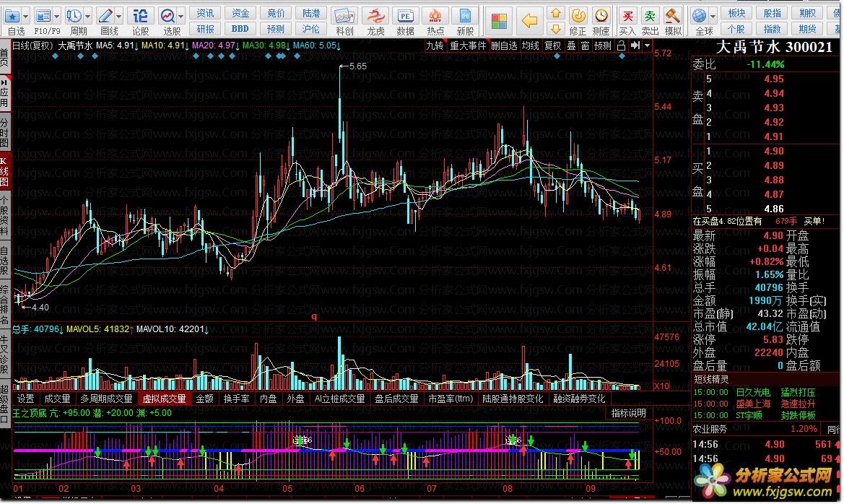Screen dimensions: 844x504
Task: Toggle 九转 indicator
Action: coord(435,45)
